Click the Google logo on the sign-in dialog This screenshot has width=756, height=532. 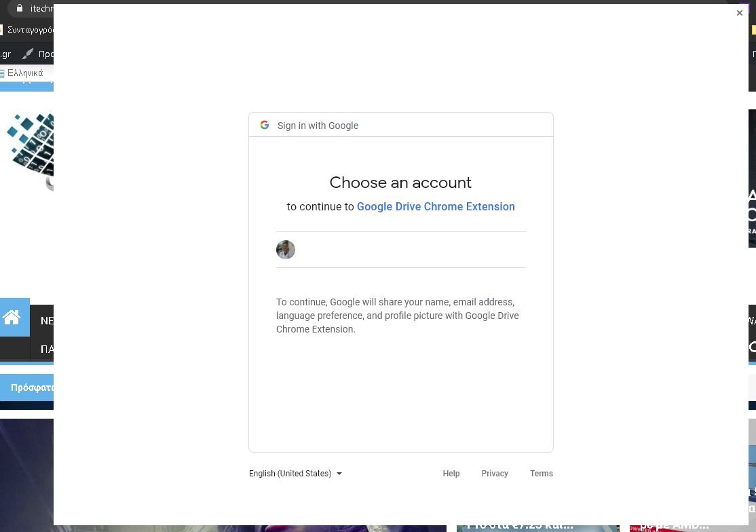(265, 125)
